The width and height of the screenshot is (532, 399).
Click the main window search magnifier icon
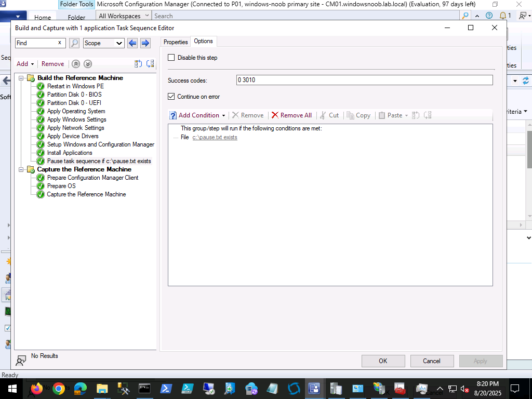click(465, 16)
